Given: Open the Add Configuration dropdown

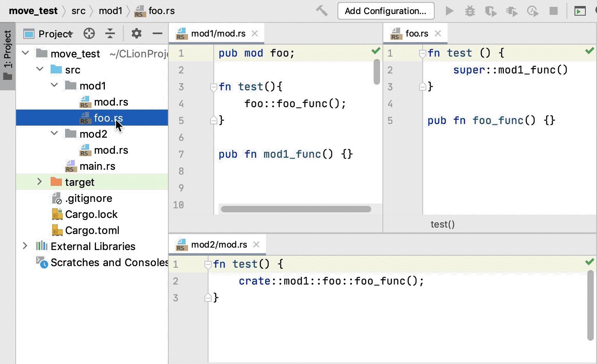Looking at the screenshot, I should [x=386, y=11].
